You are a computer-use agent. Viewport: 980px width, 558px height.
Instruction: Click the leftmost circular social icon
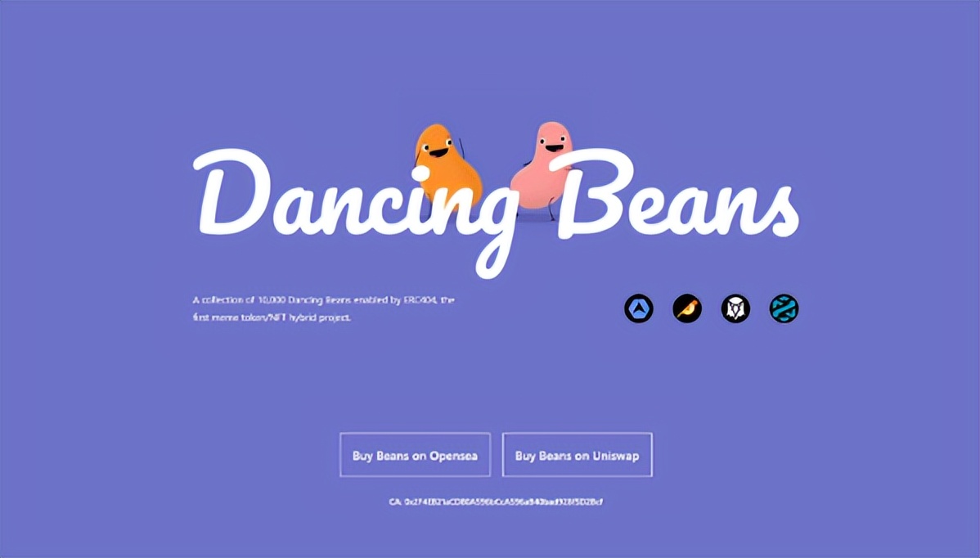tap(639, 308)
